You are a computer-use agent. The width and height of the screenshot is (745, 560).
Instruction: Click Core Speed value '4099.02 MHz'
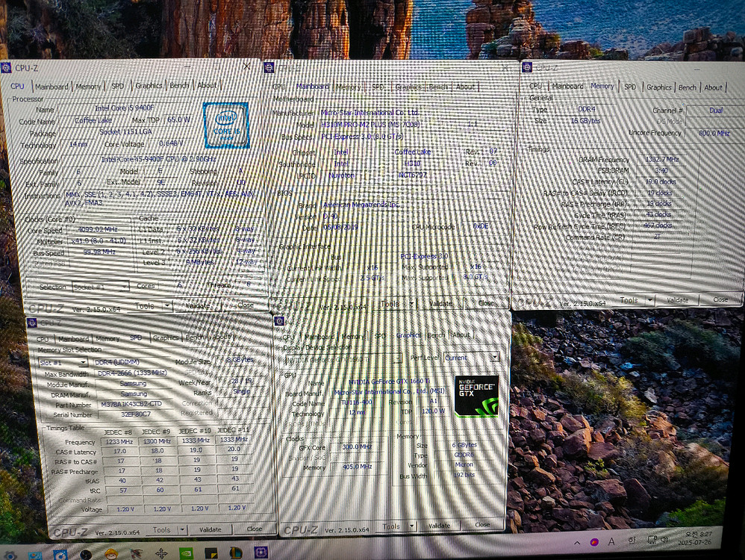[98, 229]
